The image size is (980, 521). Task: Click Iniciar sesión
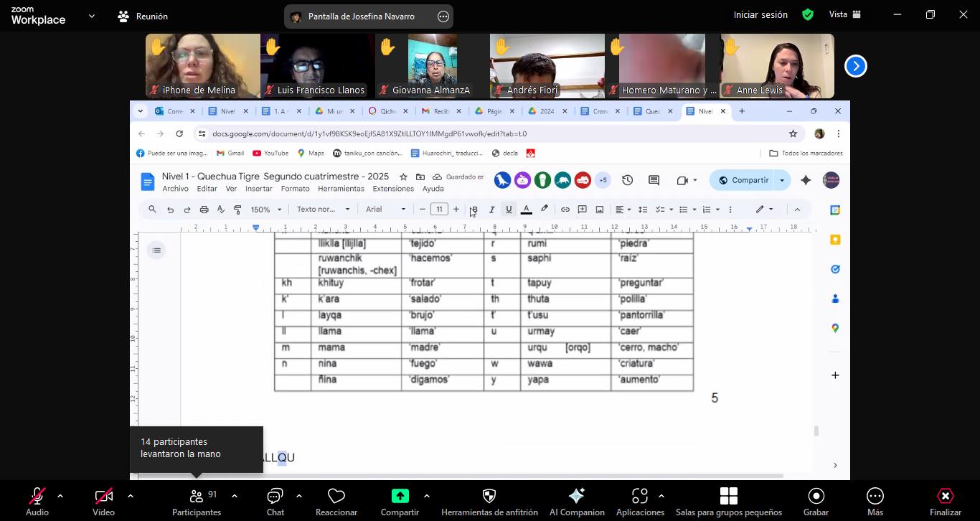click(x=760, y=14)
